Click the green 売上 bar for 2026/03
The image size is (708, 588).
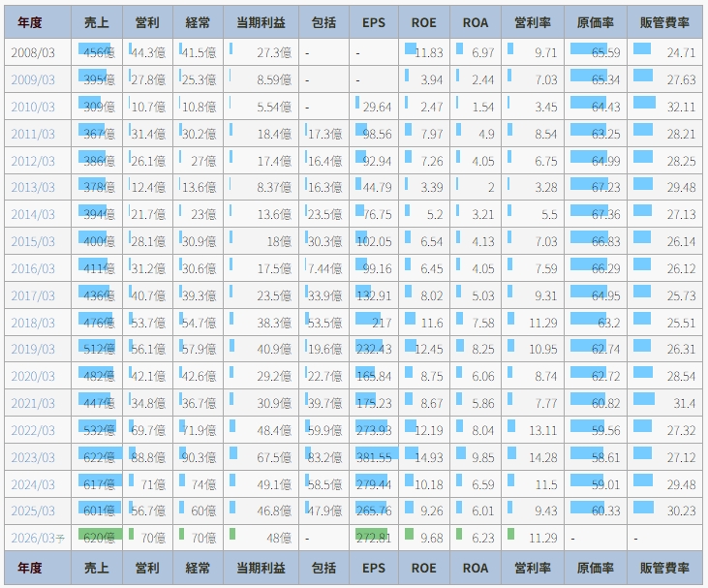coord(96,534)
